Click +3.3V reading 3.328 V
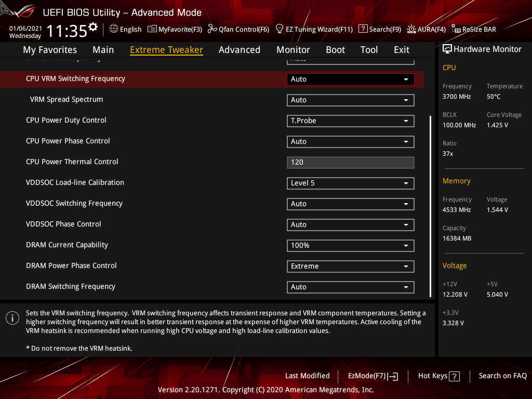Image resolution: width=532 pixels, height=399 pixels. click(453, 323)
